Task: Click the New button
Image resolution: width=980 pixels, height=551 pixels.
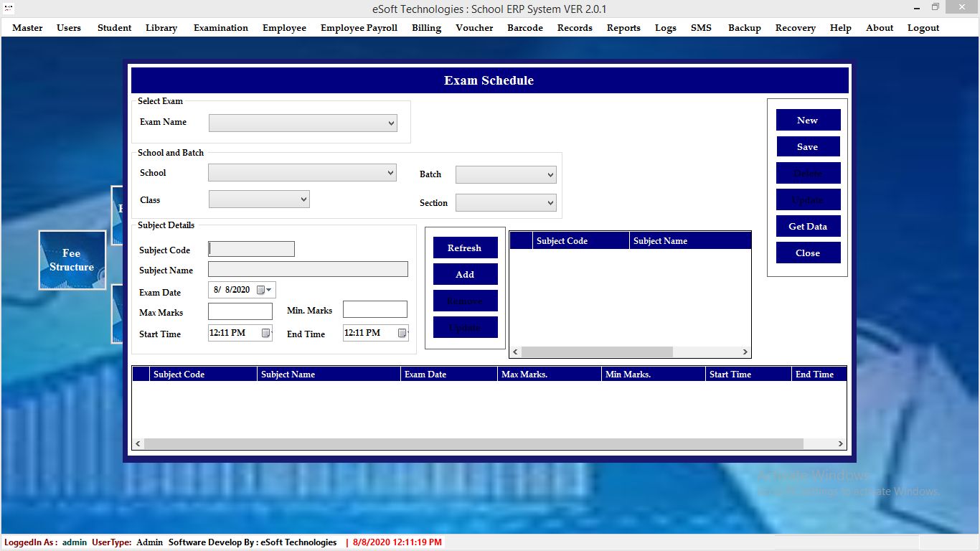Action: [x=808, y=120]
